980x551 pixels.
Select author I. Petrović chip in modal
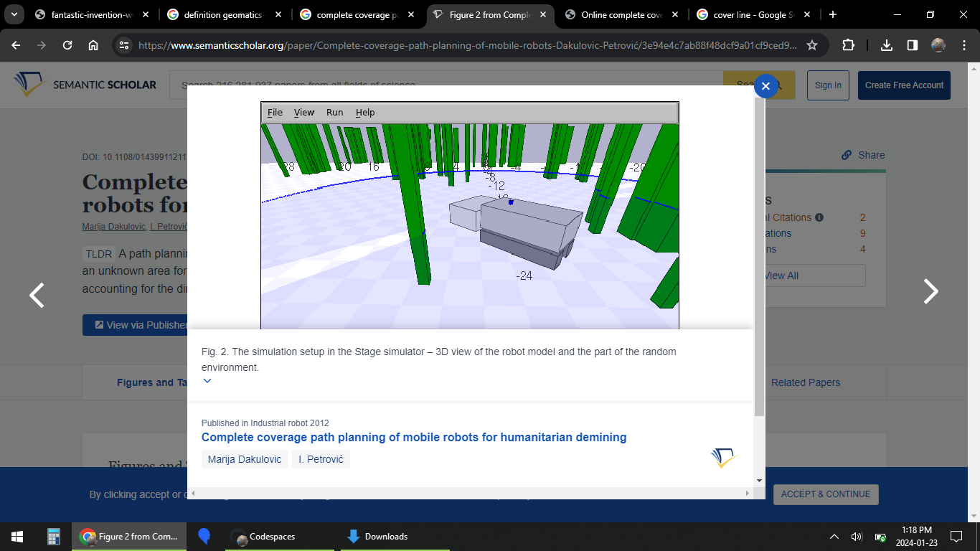[x=321, y=459]
